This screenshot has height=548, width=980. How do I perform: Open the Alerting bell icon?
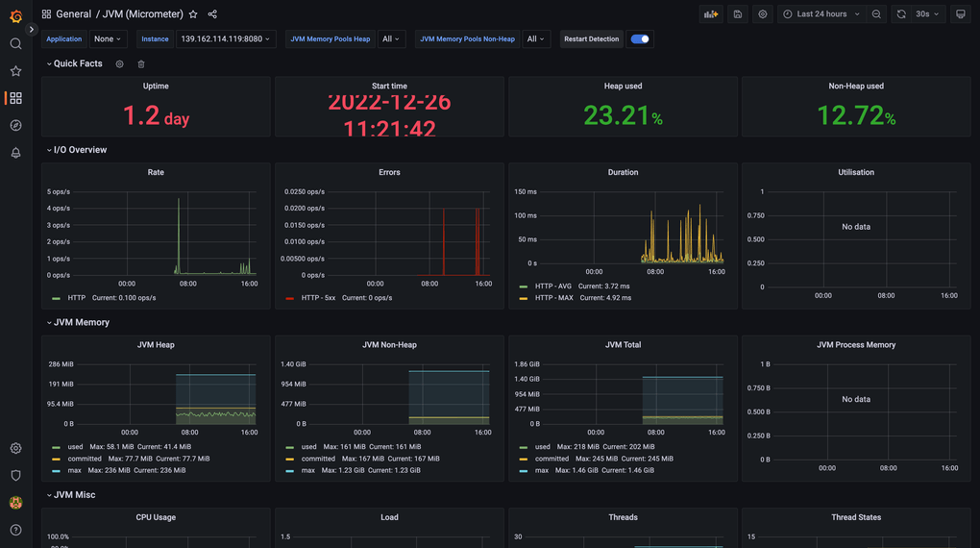[x=15, y=153]
